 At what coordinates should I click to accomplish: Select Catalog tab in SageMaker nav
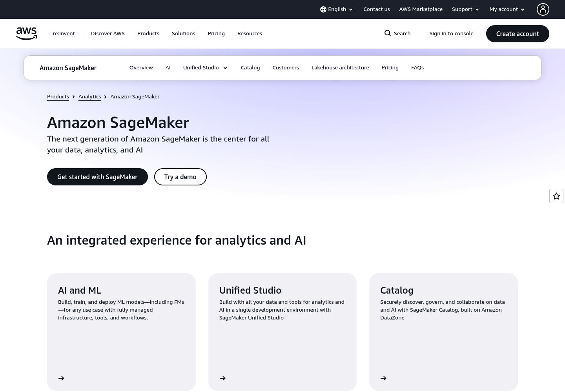[x=250, y=68]
